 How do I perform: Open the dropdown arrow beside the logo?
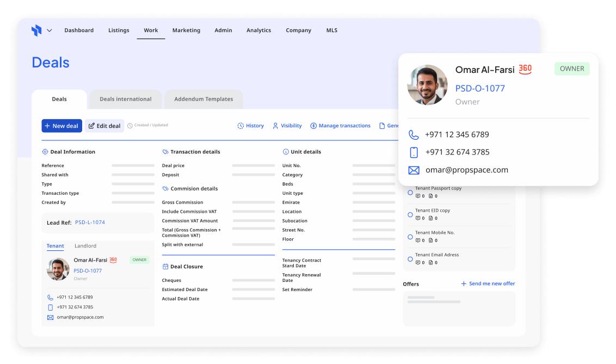48,30
